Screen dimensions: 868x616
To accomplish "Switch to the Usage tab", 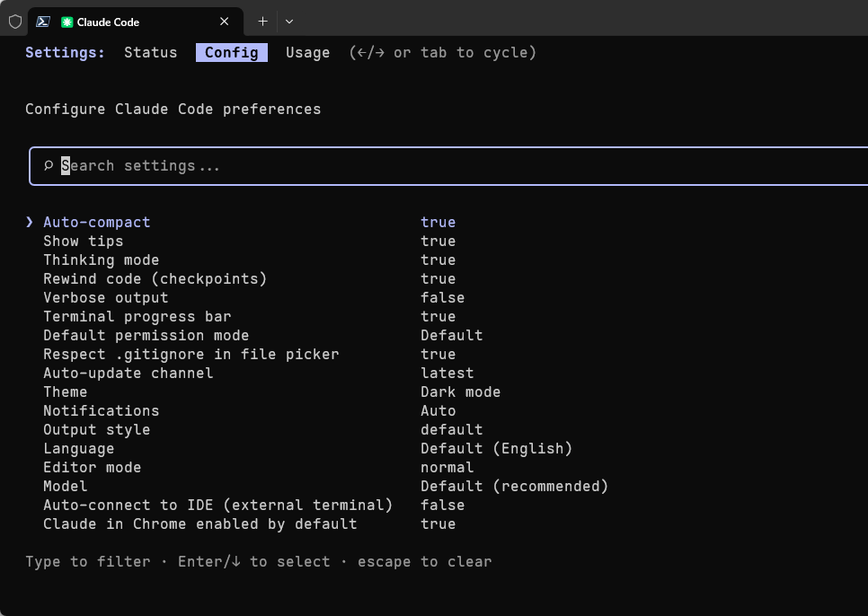I will tap(308, 53).
